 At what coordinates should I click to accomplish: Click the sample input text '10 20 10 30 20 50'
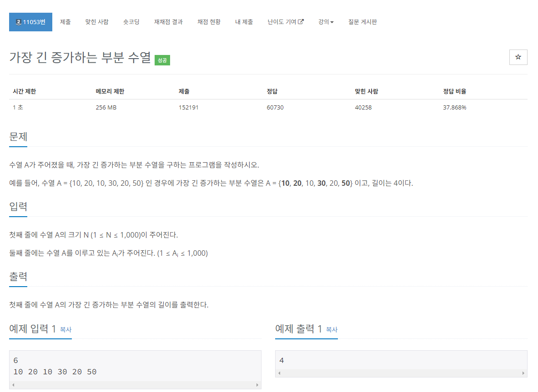55,372
